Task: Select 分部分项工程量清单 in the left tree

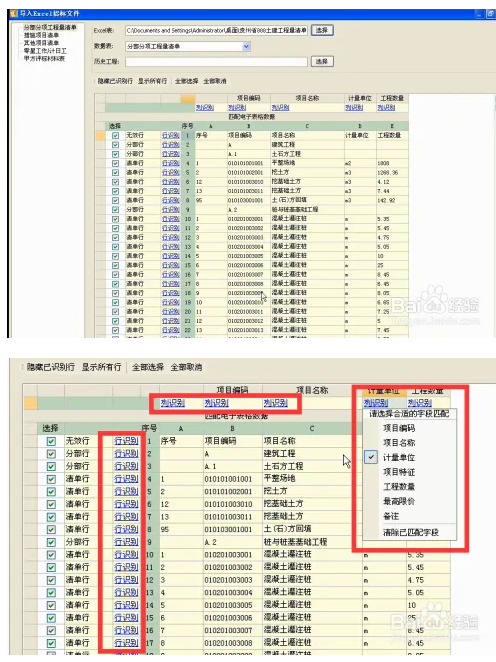Action: coord(50,27)
